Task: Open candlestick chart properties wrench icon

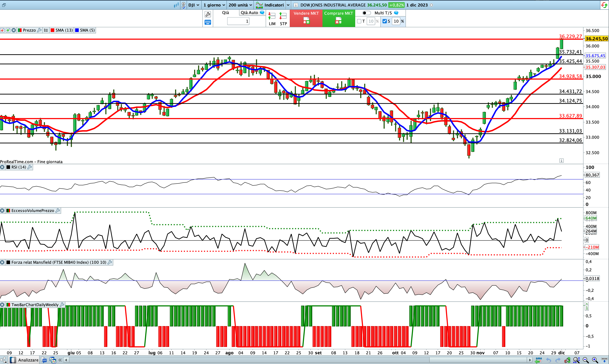Action: click(x=567, y=360)
